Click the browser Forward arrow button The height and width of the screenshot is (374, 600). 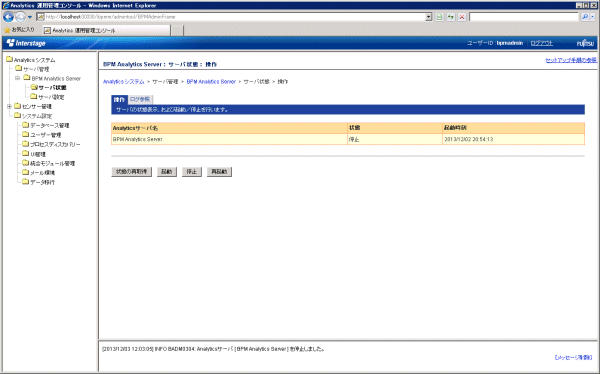point(20,17)
